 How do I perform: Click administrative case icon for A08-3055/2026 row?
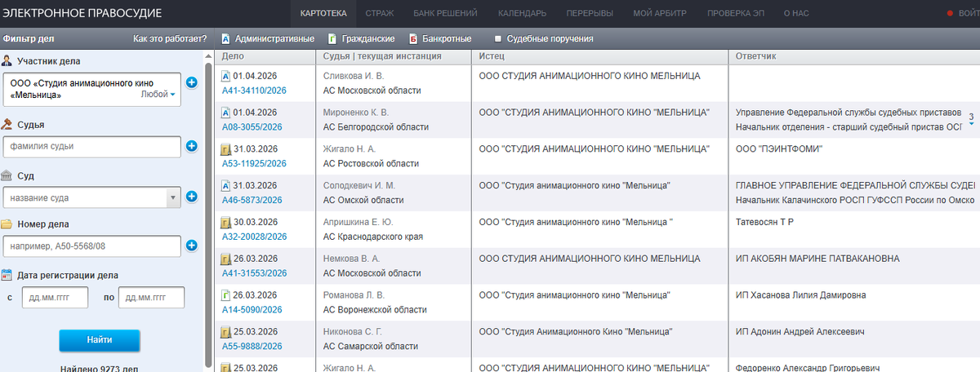[226, 113]
